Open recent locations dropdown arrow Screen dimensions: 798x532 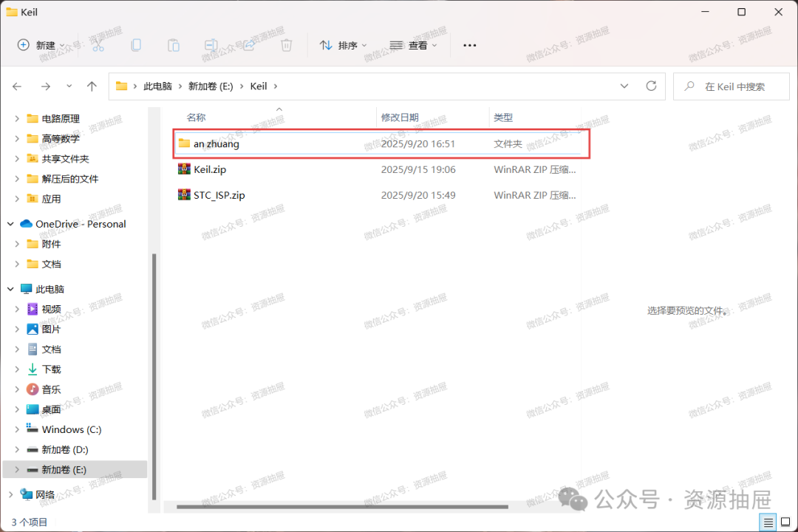69,86
